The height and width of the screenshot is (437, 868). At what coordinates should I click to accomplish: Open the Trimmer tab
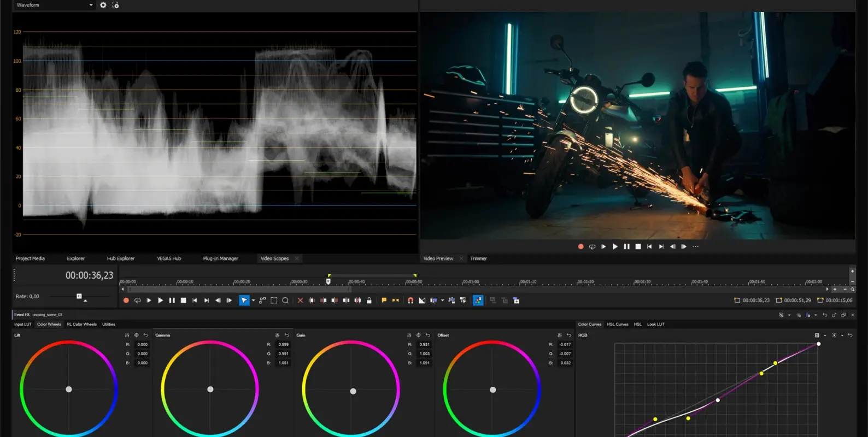point(478,258)
